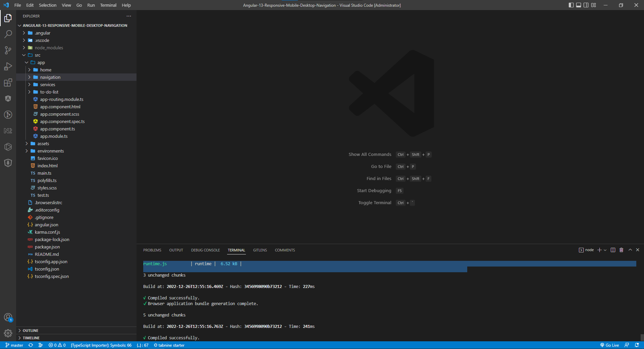Screen dimensions: 644x349
Task: Toggle the panel visibility layout control
Action: point(578,5)
